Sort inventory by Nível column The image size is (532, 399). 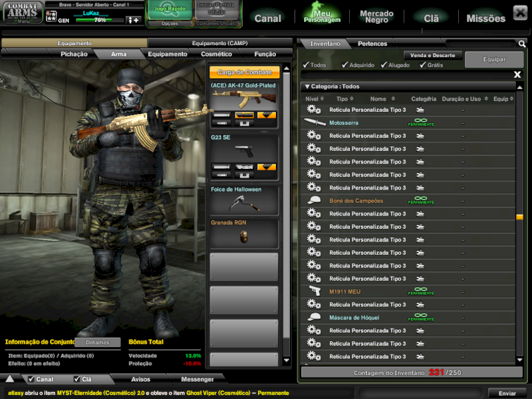(x=314, y=98)
